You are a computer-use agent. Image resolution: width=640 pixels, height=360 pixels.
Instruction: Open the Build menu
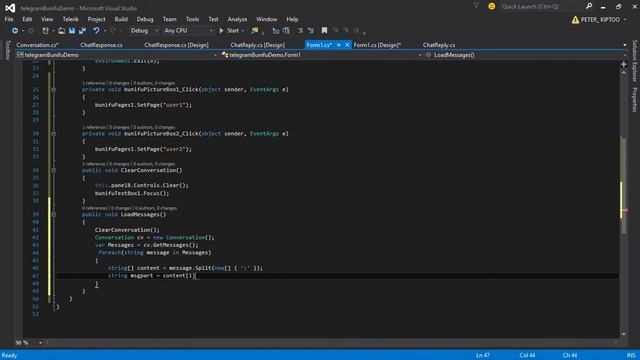pos(121,19)
